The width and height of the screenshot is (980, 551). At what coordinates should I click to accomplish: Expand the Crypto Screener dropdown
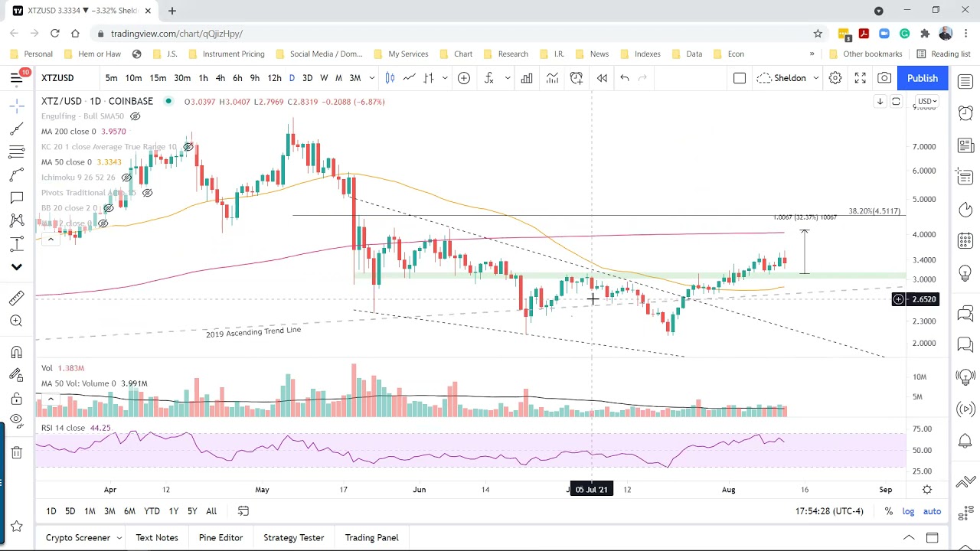point(119,538)
